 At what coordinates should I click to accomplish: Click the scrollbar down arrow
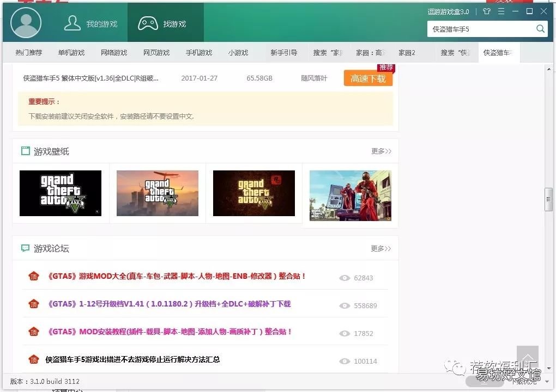(x=549, y=369)
